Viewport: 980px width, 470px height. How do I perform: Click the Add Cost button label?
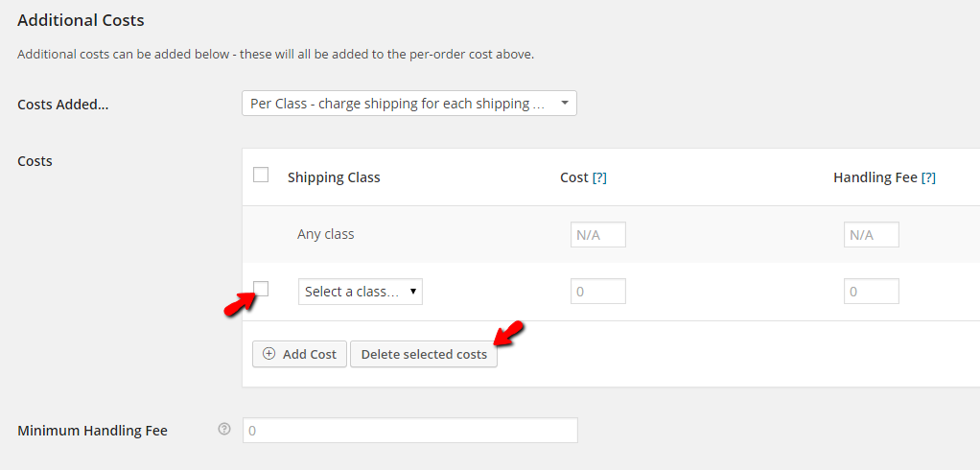310,354
